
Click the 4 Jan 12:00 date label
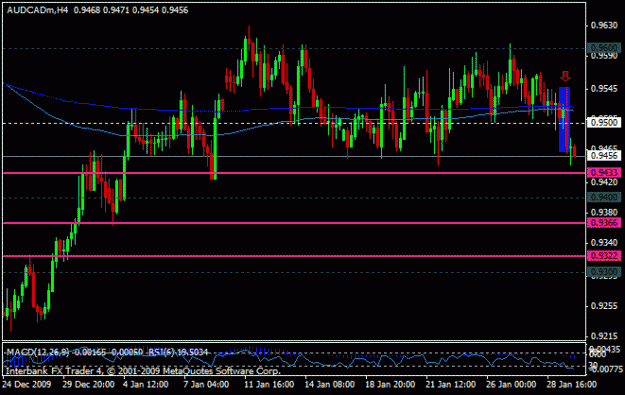tap(145, 385)
